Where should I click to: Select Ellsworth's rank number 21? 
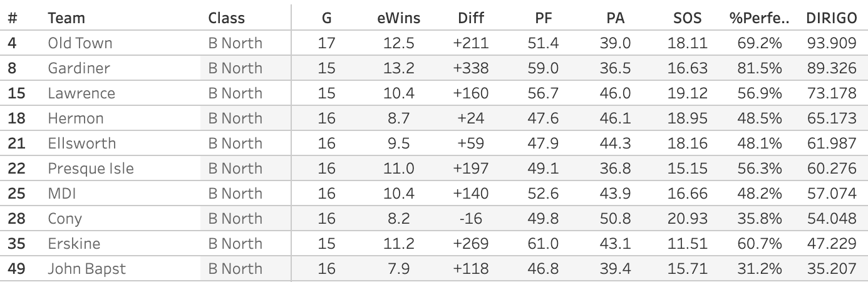tap(16, 144)
